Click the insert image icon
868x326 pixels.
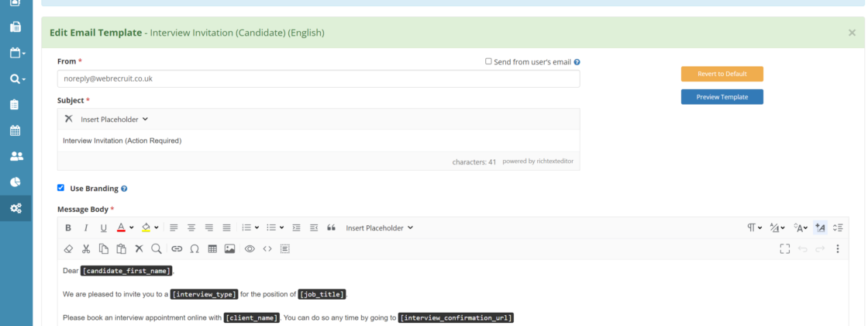click(229, 249)
